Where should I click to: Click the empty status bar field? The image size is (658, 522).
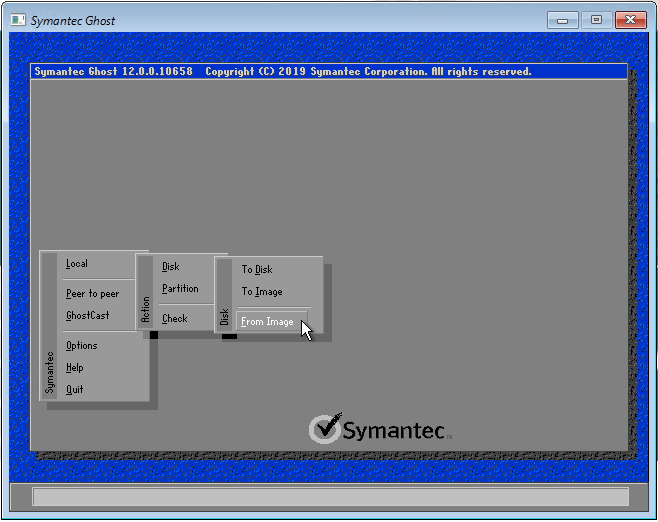pos(330,497)
